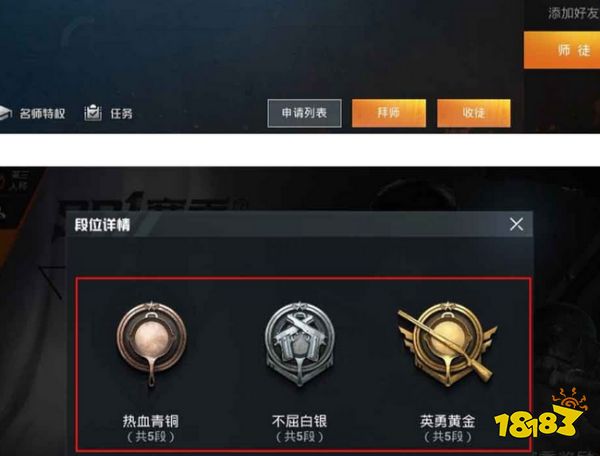
Task: Click the orange 收徒 button
Action: [474, 113]
